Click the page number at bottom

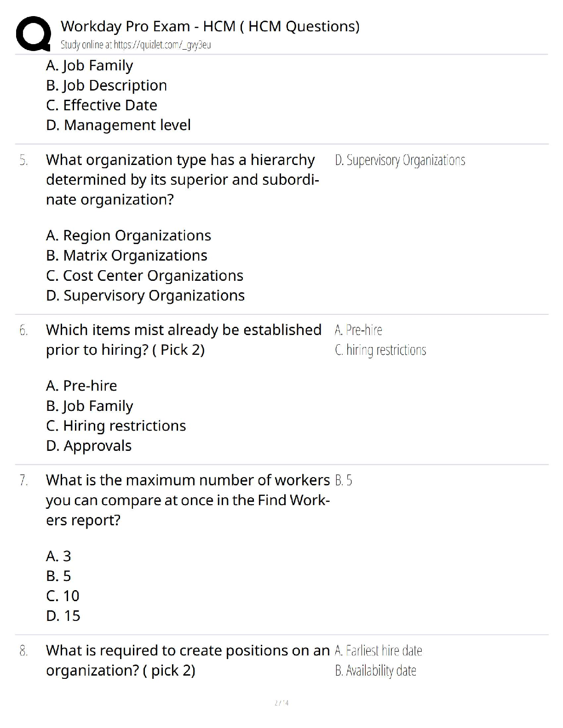[281, 703]
